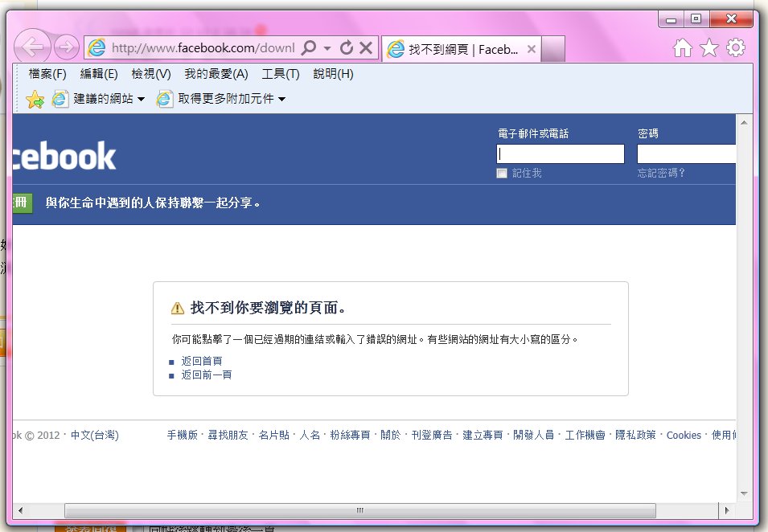Open Favorites with the star icon
The width and height of the screenshot is (768, 532).
tap(708, 48)
